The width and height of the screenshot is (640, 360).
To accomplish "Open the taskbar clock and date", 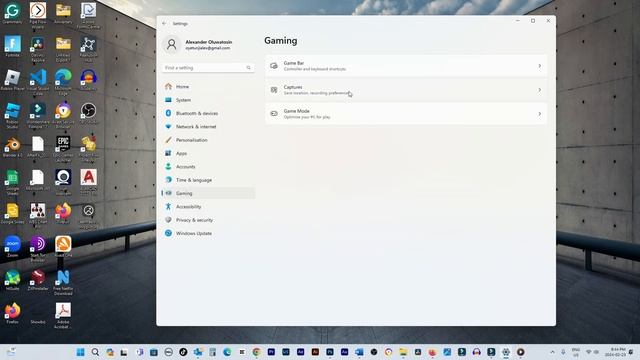I will (616, 352).
